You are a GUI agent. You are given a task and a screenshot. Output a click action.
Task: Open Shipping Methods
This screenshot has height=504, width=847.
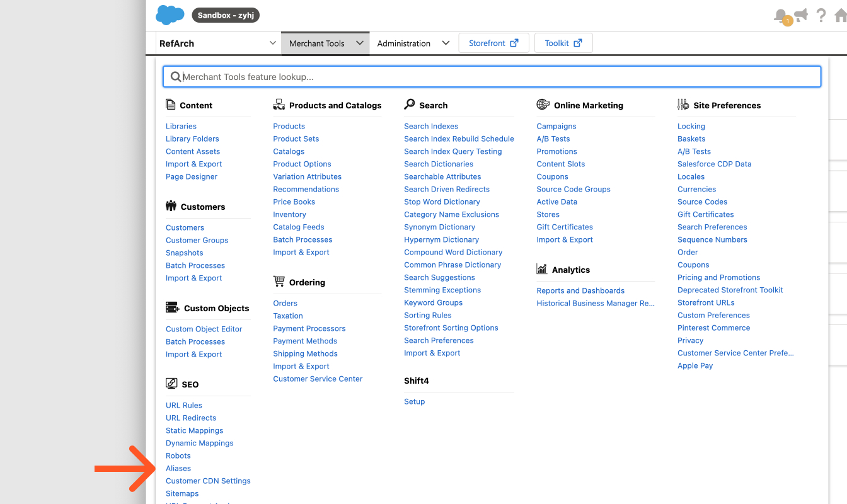[305, 353]
